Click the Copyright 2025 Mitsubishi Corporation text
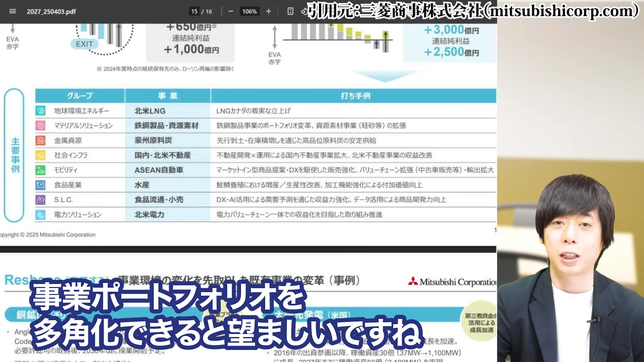This screenshot has height=362, width=644. [x=48, y=235]
